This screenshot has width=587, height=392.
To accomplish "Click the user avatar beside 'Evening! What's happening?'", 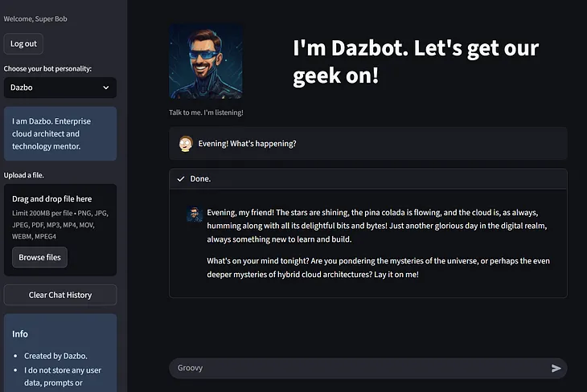I will click(x=186, y=144).
